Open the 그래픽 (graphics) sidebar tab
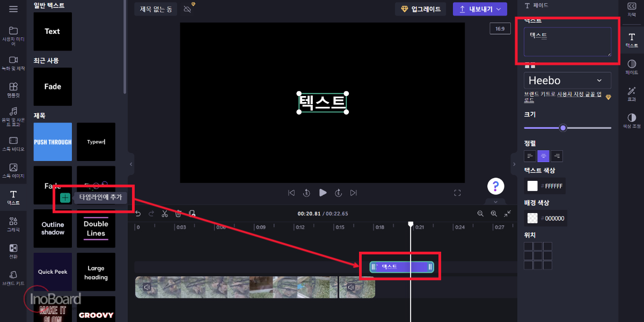 [13, 224]
